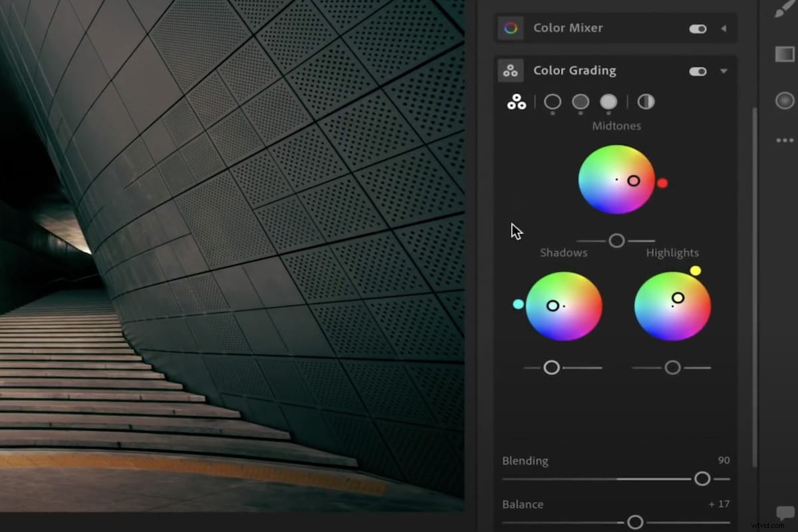Click the Blending label text
Viewport: 798px width, 532px height.
[525, 460]
